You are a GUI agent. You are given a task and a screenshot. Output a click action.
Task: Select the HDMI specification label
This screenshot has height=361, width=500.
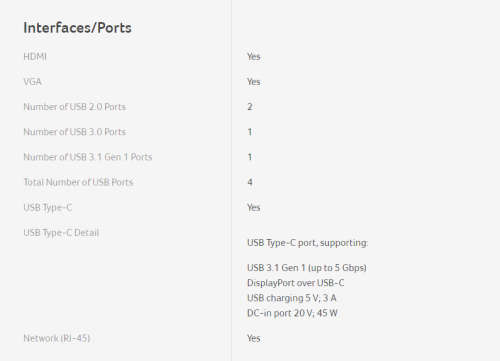(x=35, y=57)
